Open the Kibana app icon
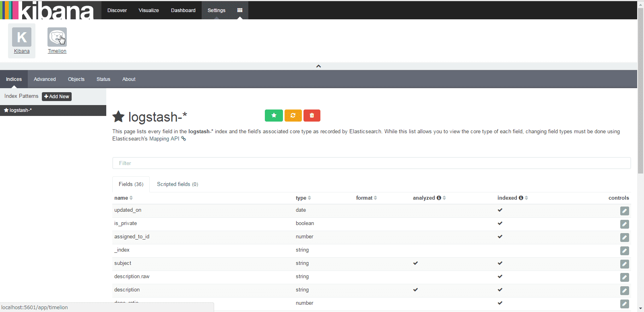The height and width of the screenshot is (312, 644). [22, 37]
